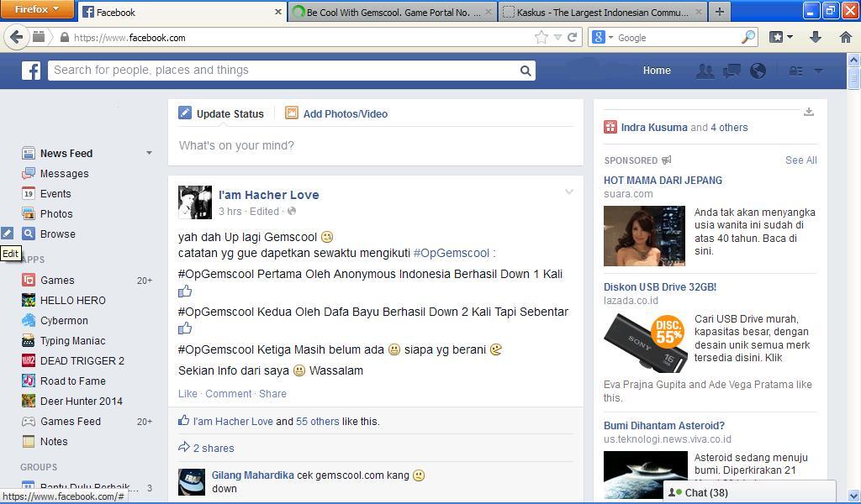This screenshot has height=504, width=861.
Task: Open the HOT MAMA DARI JEPANG ad
Action: click(x=663, y=181)
